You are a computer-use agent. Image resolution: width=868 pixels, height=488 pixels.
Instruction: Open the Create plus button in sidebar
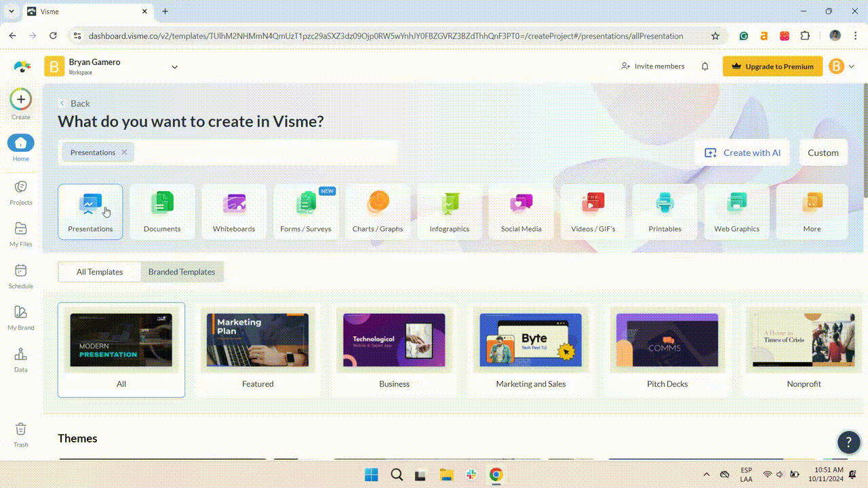tap(20, 100)
